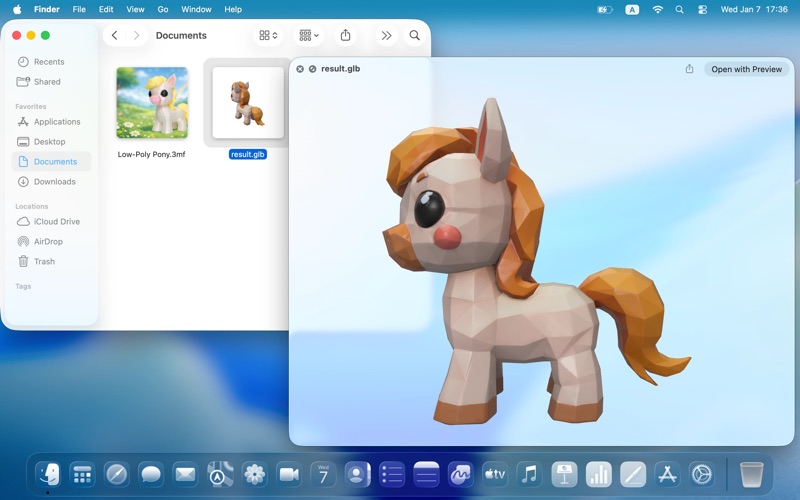The height and width of the screenshot is (500, 800).
Task: Check the battery status in menu bar
Action: click(x=605, y=9)
